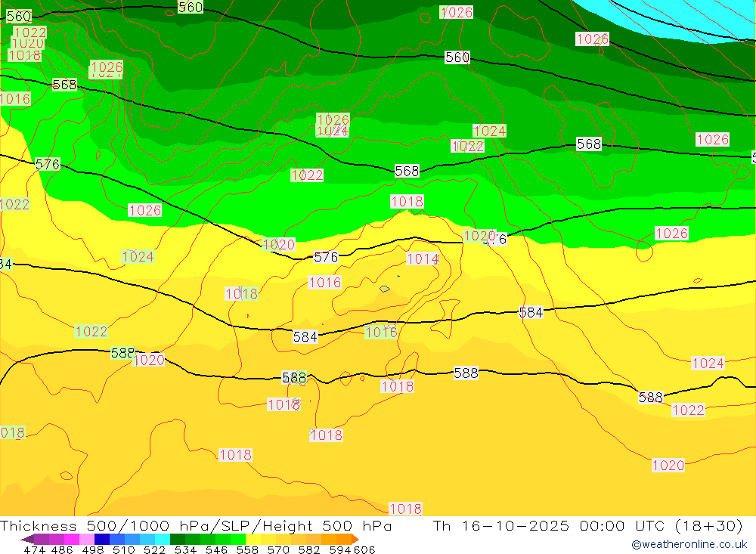Click the black "560" label at the top edge

(x=191, y=7)
